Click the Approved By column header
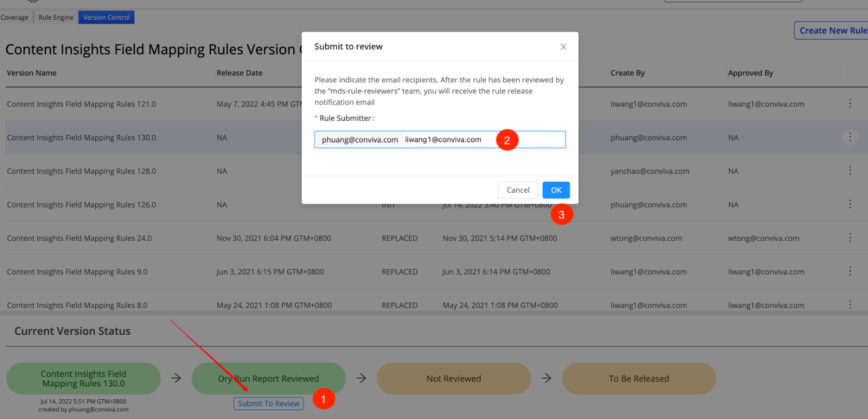The width and height of the screenshot is (868, 419). pos(751,73)
